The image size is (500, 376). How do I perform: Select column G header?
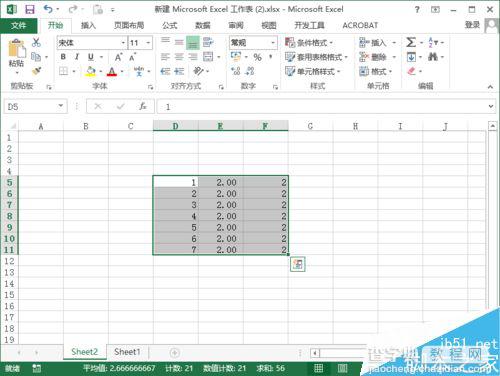(310, 126)
